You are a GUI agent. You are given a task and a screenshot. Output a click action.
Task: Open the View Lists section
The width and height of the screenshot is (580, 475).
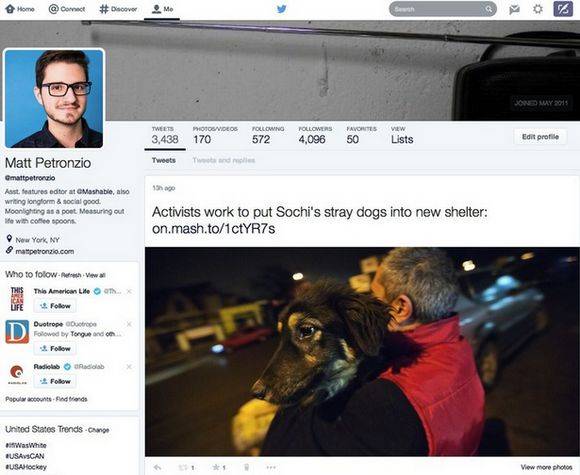pos(402,135)
